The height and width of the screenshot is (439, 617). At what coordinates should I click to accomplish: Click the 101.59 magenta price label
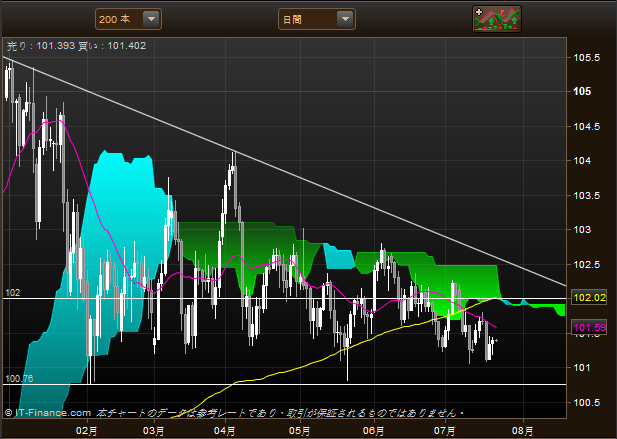pyautogui.click(x=589, y=327)
